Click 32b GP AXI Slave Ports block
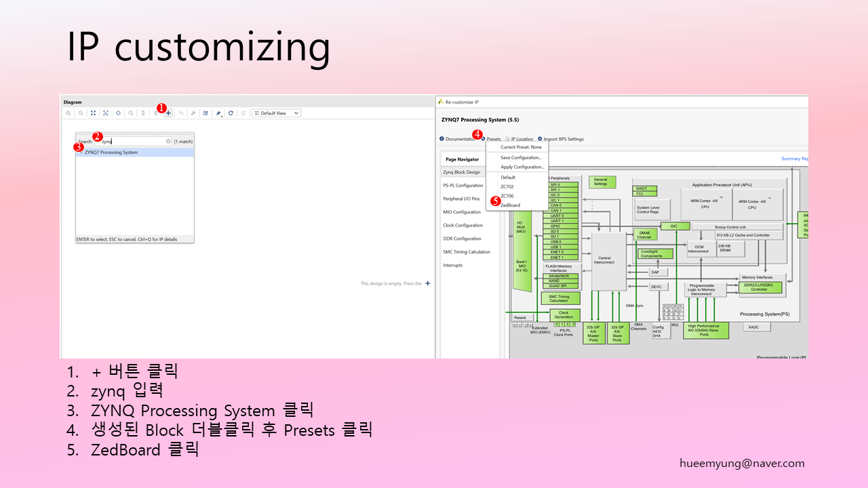868x488 pixels. click(618, 333)
